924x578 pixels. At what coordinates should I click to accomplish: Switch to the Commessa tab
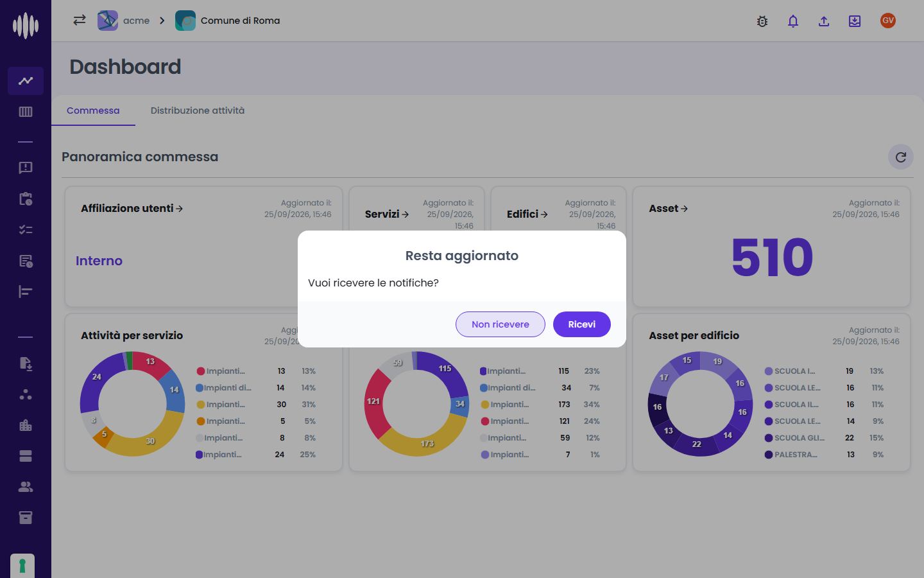point(93,110)
